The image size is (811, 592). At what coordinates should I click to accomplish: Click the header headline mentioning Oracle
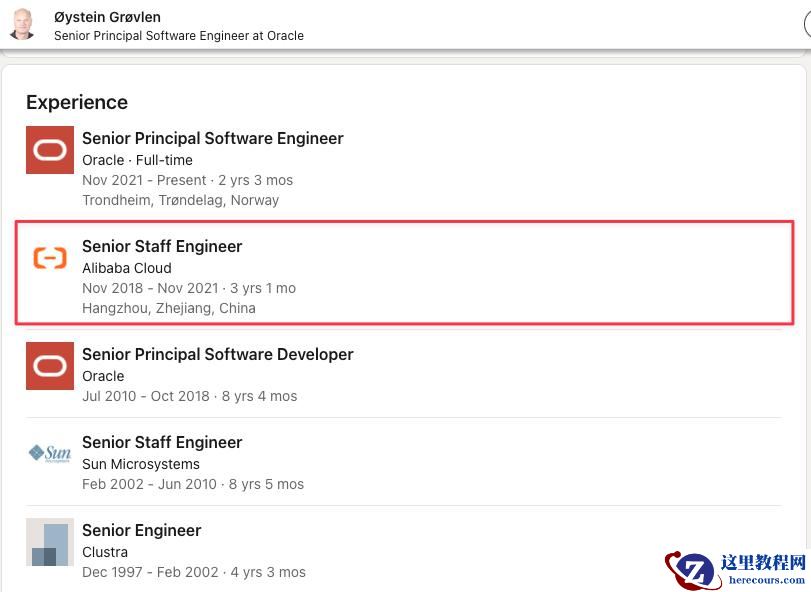(178, 36)
